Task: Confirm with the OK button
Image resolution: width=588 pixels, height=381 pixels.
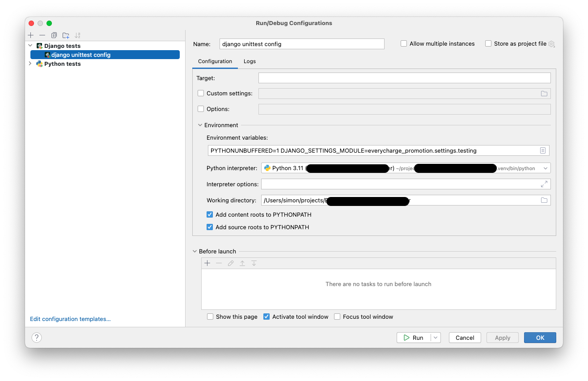Action: pyautogui.click(x=540, y=338)
